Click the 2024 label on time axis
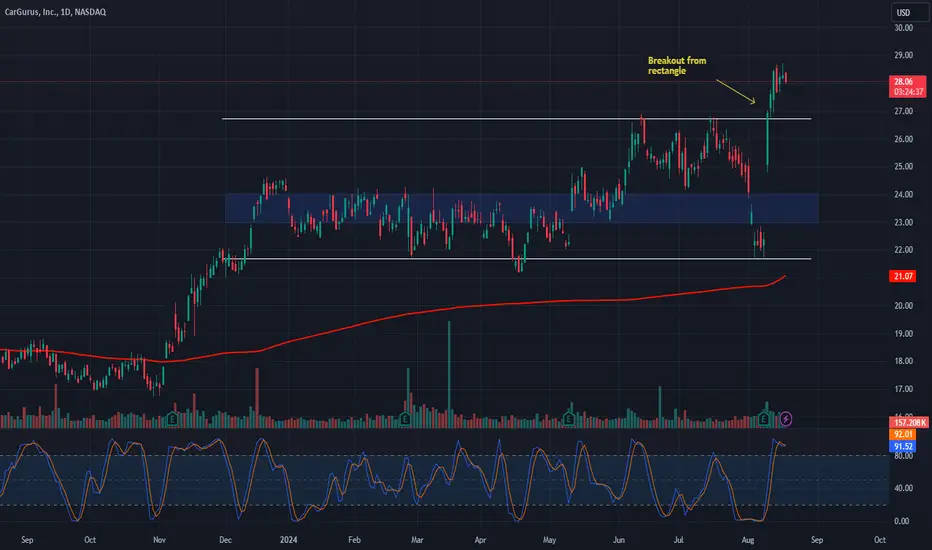 tap(288, 540)
